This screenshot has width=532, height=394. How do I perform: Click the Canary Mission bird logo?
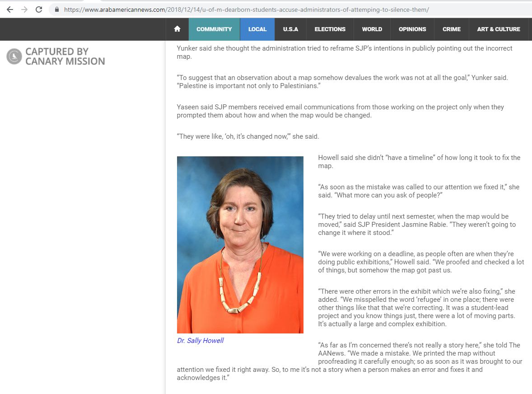click(x=14, y=56)
